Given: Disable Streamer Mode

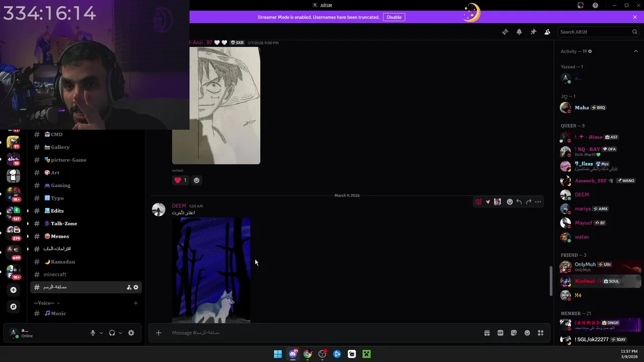Looking at the screenshot, I should coord(394,17).
